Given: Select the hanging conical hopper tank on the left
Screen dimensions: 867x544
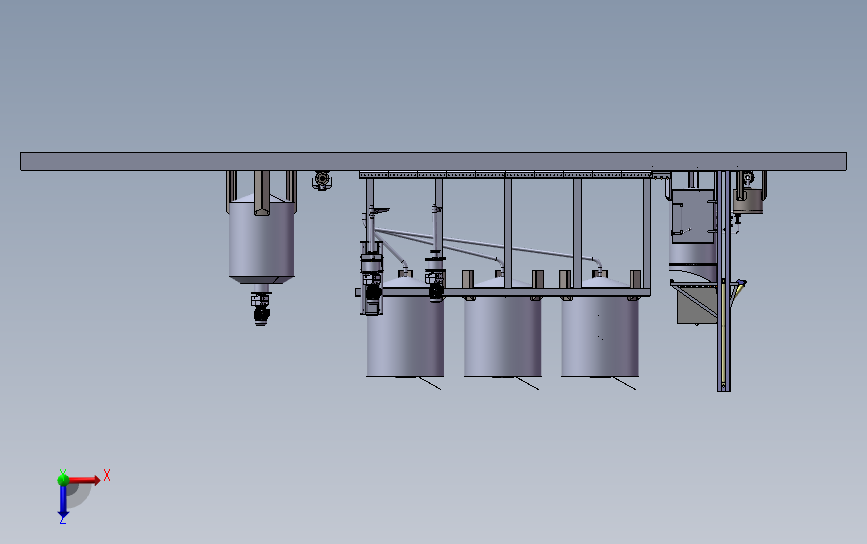Looking at the screenshot, I should [262, 239].
